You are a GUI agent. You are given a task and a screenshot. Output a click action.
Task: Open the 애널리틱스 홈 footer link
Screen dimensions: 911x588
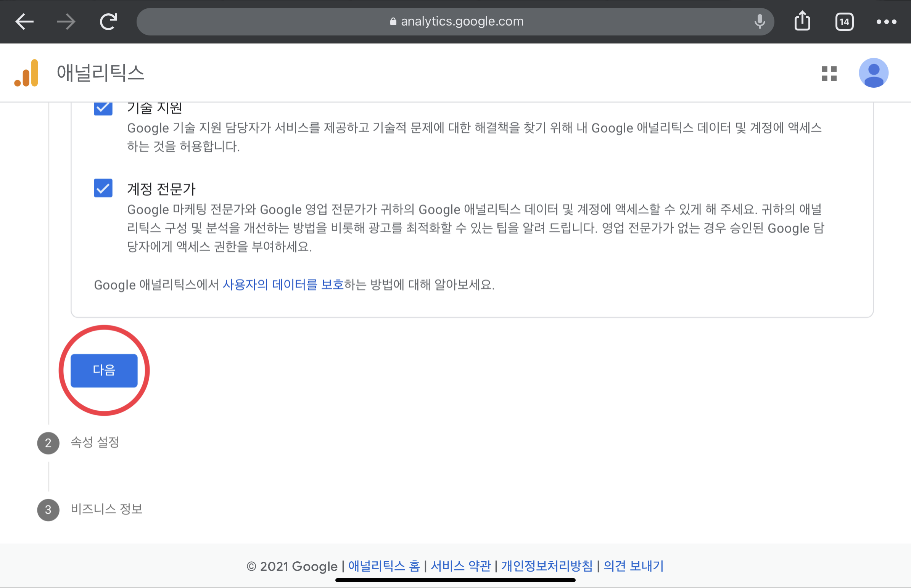384,566
